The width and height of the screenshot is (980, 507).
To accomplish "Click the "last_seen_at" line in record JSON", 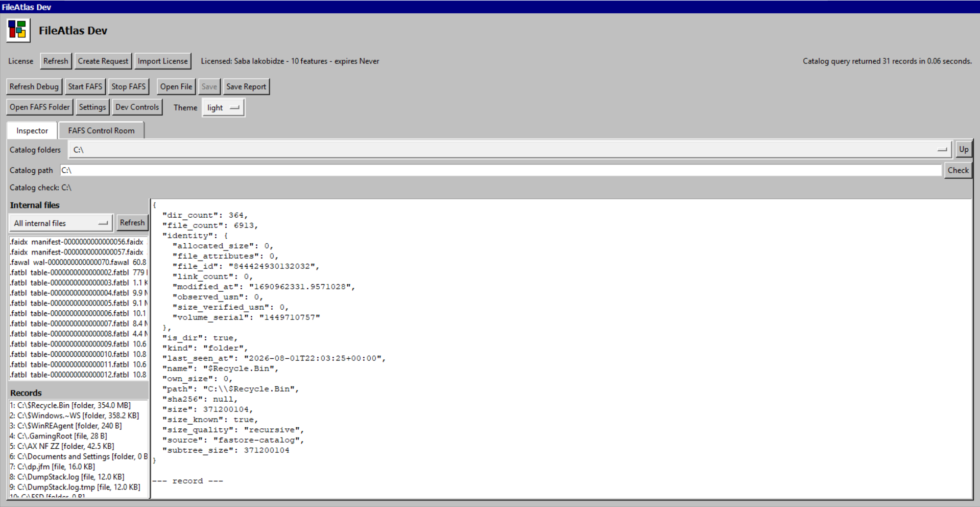I will coord(274,358).
